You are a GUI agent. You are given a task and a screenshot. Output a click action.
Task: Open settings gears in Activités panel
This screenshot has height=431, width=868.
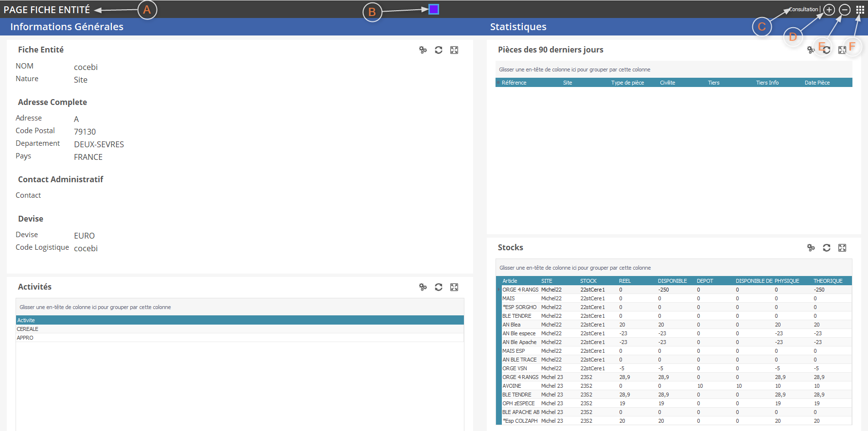click(423, 287)
